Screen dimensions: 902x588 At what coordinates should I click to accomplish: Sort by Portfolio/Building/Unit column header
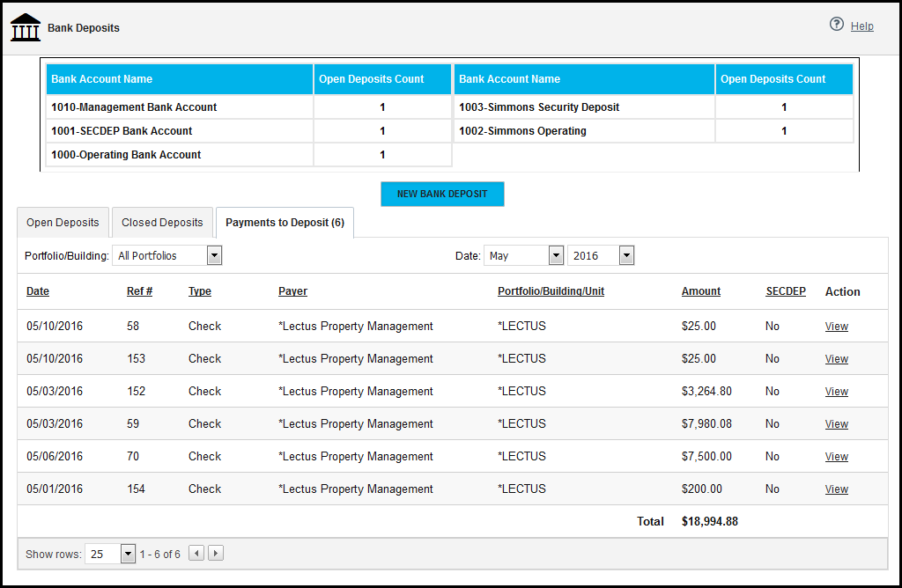[x=551, y=291]
